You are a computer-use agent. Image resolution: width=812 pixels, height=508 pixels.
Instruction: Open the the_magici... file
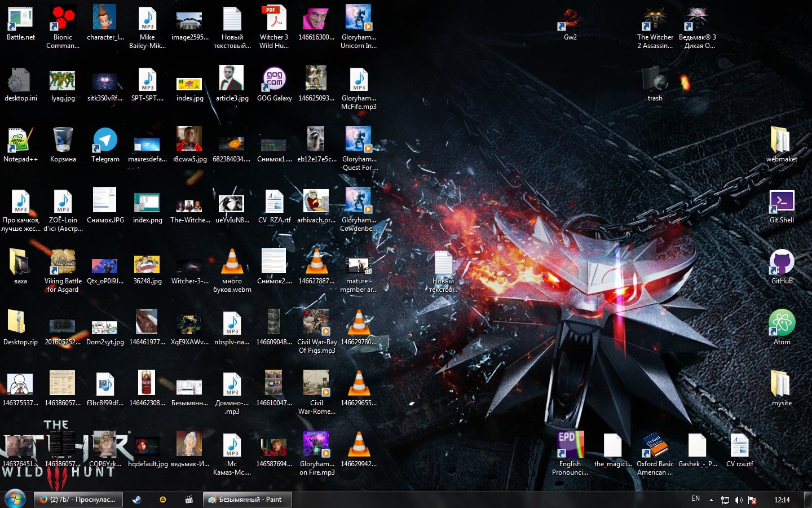point(612,450)
